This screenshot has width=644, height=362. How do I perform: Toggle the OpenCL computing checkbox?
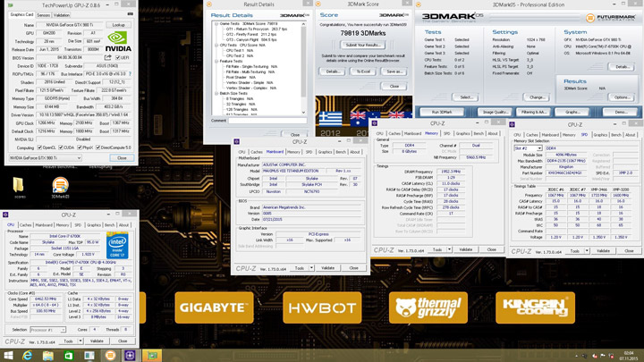(x=41, y=147)
